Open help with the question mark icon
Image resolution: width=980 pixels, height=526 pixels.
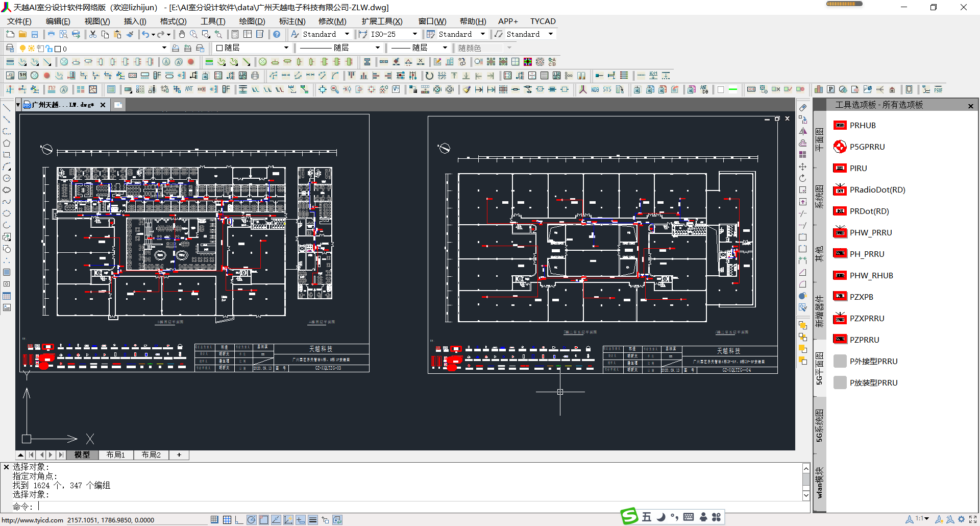pyautogui.click(x=277, y=34)
